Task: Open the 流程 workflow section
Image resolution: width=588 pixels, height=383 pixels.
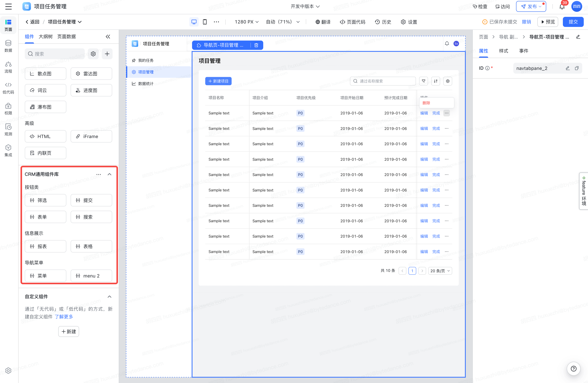Action: 8,67
